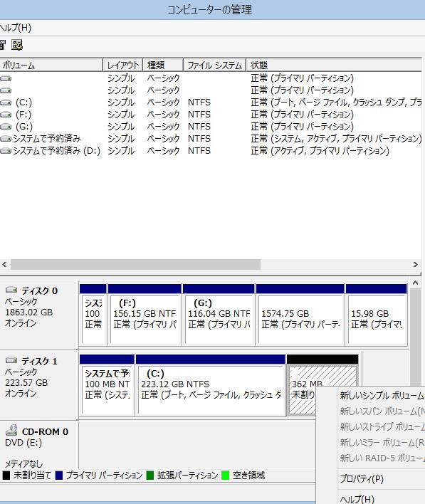The width and height of the screenshot is (425, 504).
Task: Select the (G:) volume row icon
Action: tap(6, 127)
